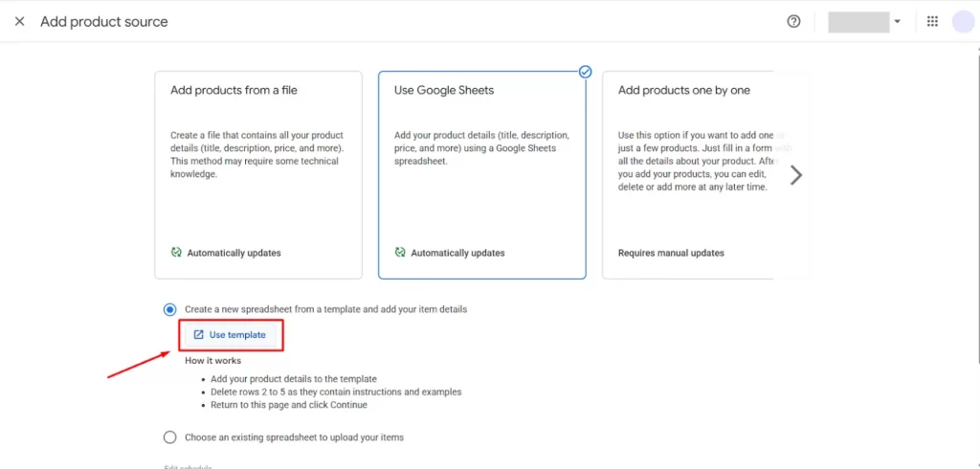Click 'Automatically updates' under Add products from a file
This screenshot has height=469, width=980.
(x=234, y=254)
